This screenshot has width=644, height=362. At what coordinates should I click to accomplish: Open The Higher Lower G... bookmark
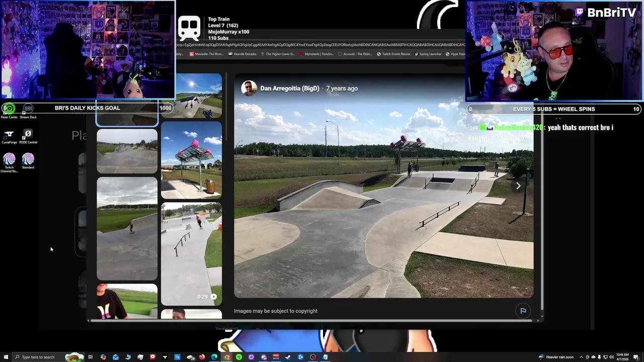point(277,54)
